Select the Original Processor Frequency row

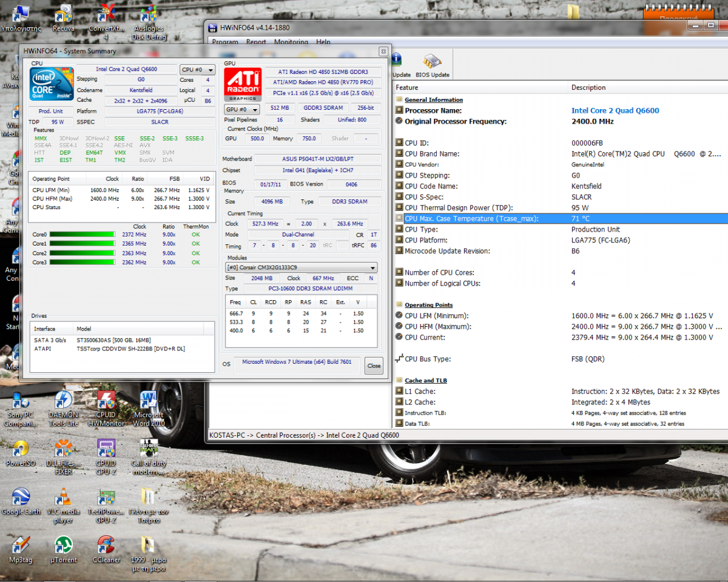click(561, 121)
